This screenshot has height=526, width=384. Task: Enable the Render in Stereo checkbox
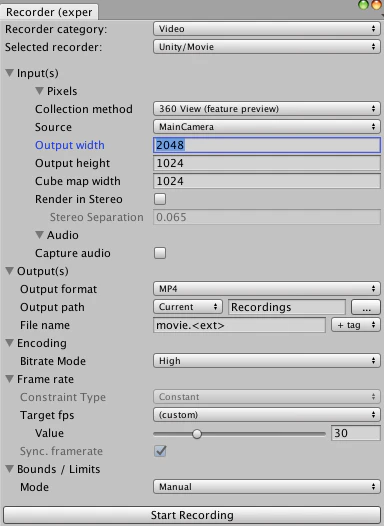pos(160,199)
